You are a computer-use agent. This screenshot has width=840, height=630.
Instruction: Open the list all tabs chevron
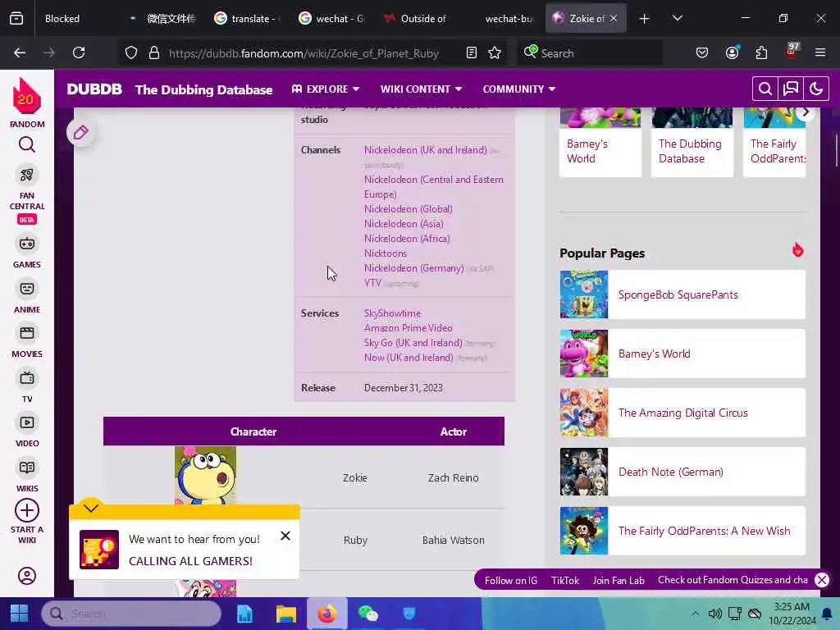[677, 18]
